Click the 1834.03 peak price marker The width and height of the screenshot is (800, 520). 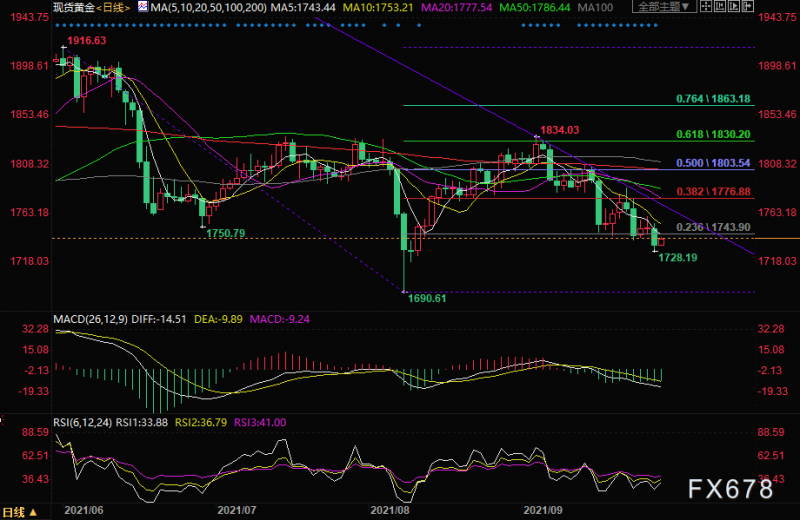[559, 130]
